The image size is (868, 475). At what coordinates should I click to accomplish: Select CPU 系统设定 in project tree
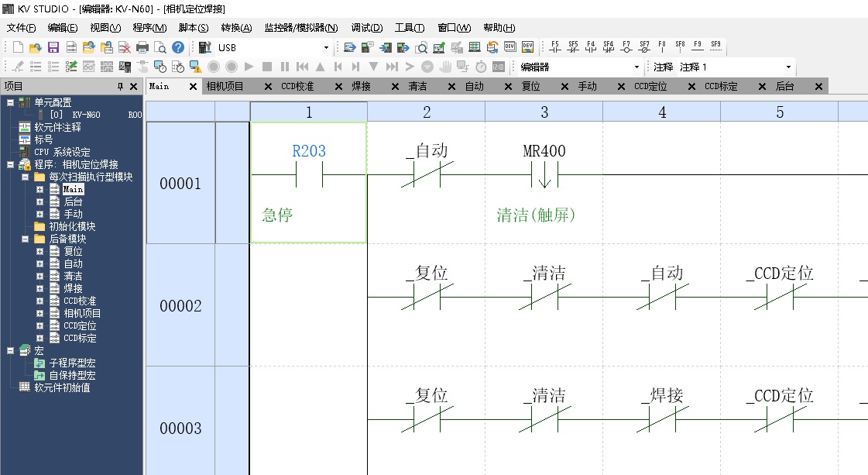62,152
